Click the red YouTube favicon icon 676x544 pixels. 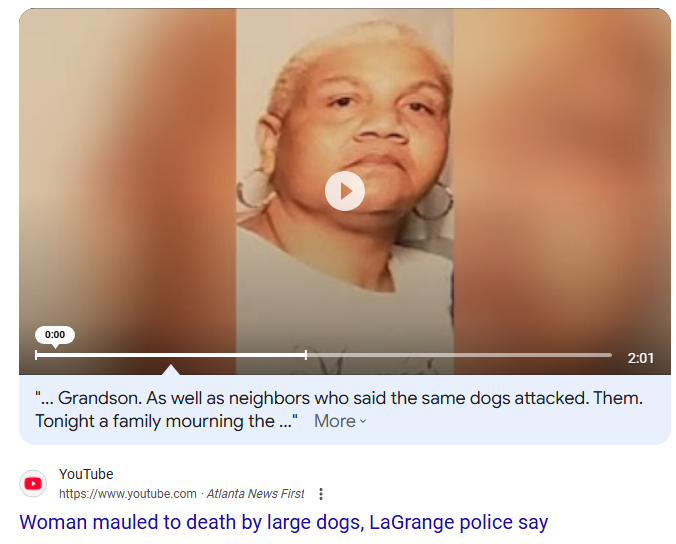(x=33, y=484)
